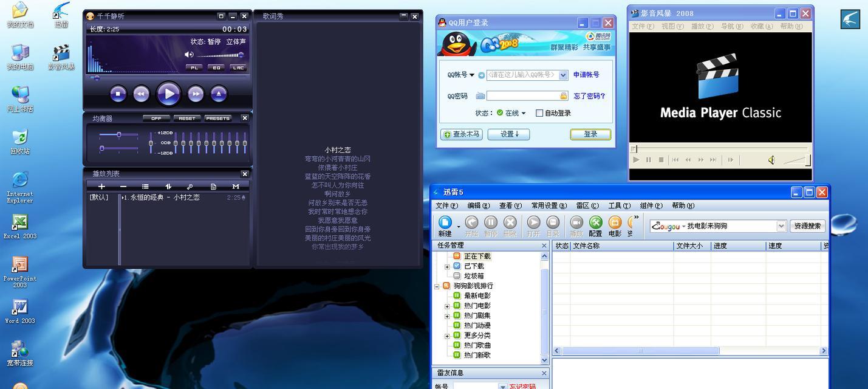Click the playlist edit document icon

[x=213, y=187]
